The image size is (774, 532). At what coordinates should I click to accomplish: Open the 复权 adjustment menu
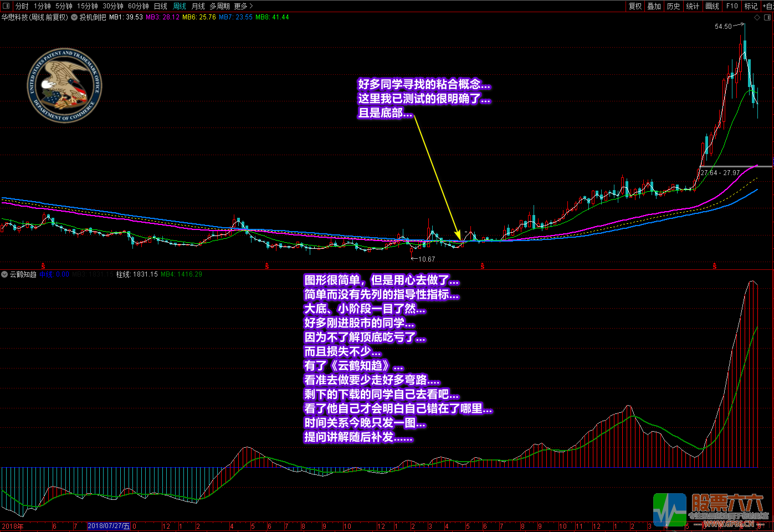[x=635, y=6]
